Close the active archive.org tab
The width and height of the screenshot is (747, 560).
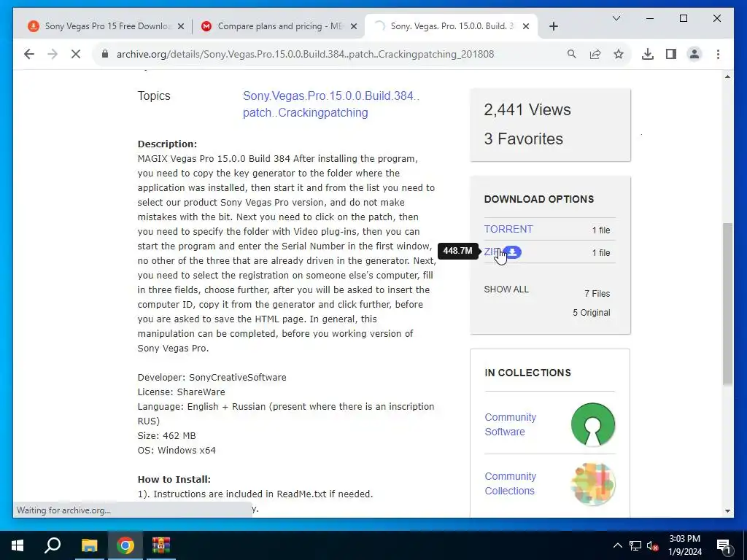(x=526, y=26)
